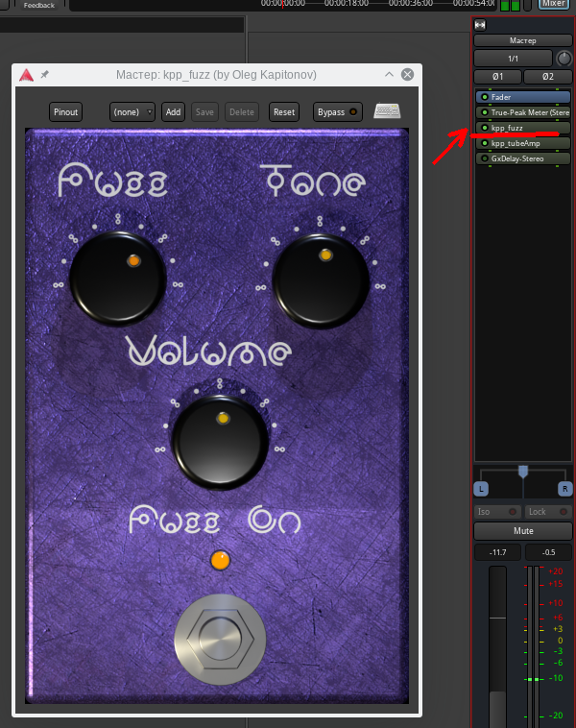
Task: Click the trim knob beside 1/1
Action: tap(564, 59)
